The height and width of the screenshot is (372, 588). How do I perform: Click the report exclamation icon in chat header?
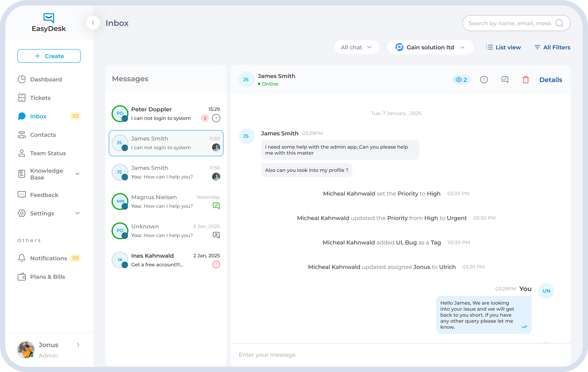484,79
